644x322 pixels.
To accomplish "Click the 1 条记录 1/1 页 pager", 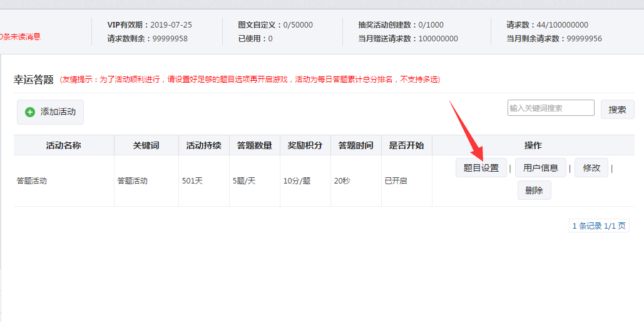I will [599, 226].
